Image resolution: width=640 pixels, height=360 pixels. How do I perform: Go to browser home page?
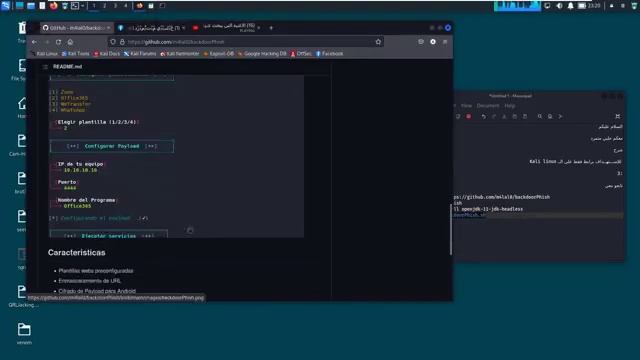pos(70,42)
